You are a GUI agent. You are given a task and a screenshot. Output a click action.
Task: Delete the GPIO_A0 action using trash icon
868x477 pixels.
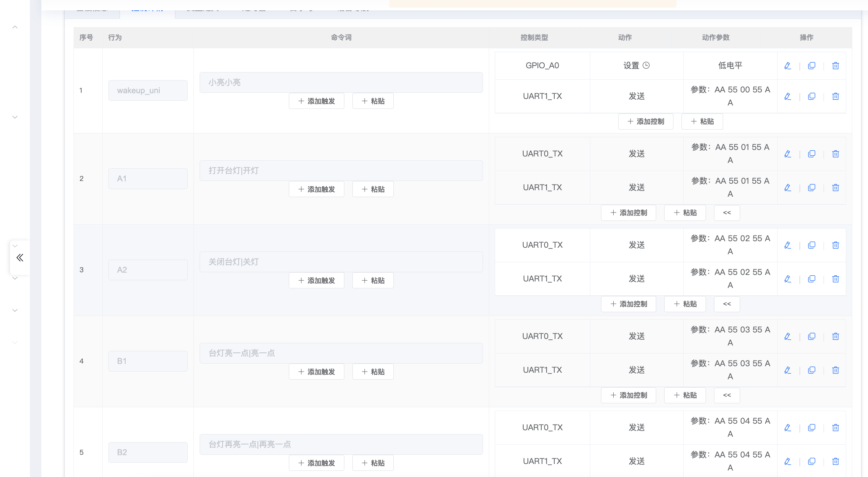pyautogui.click(x=835, y=65)
